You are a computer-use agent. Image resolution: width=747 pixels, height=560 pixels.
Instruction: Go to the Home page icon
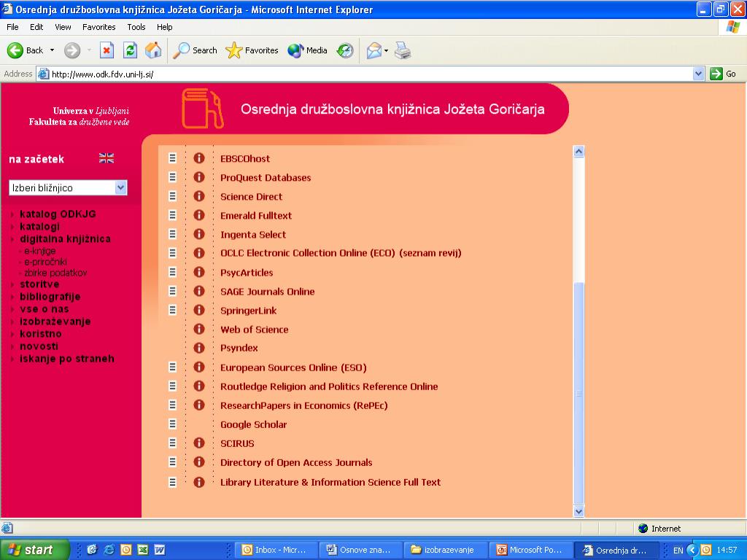[153, 50]
